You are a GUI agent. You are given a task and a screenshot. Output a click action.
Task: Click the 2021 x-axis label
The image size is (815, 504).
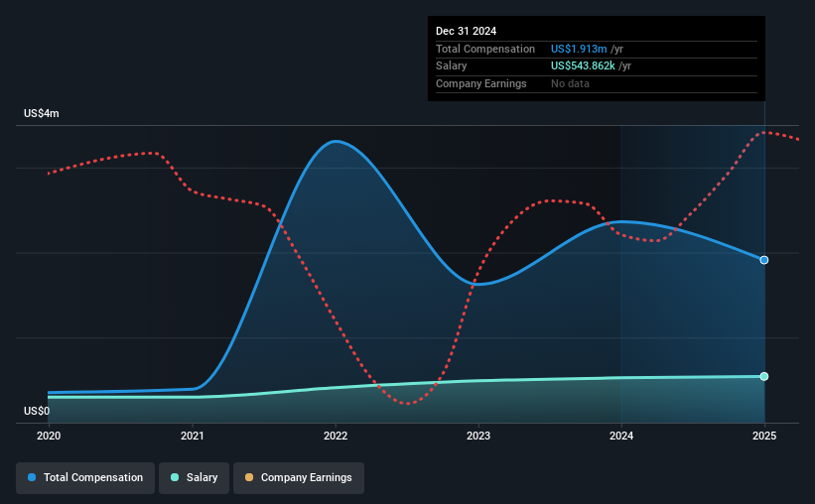(193, 436)
